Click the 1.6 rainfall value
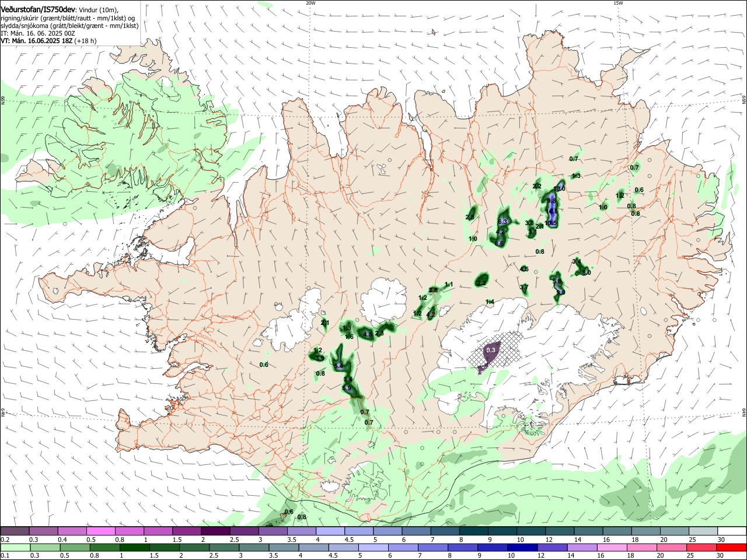This screenshot has height=560, width=747. coord(349,337)
